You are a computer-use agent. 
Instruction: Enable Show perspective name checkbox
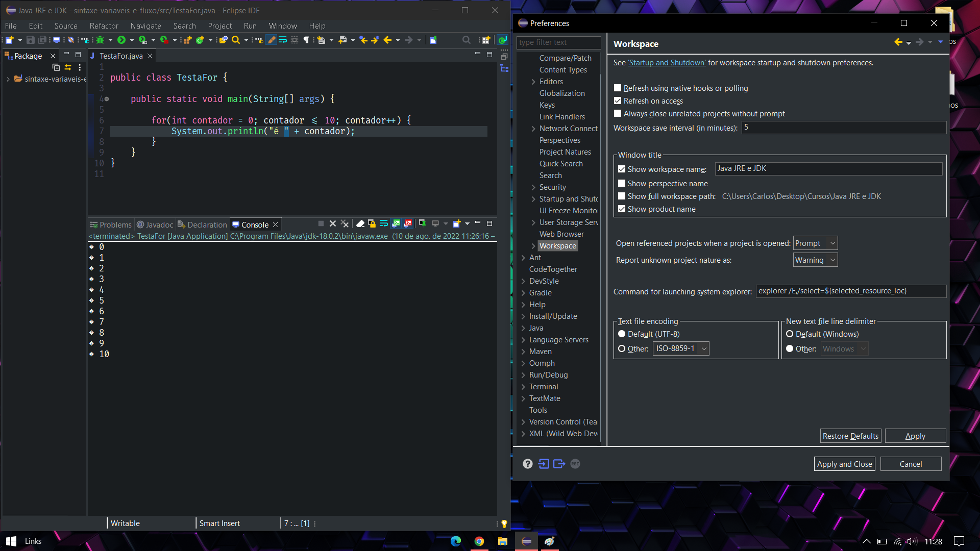click(x=622, y=184)
